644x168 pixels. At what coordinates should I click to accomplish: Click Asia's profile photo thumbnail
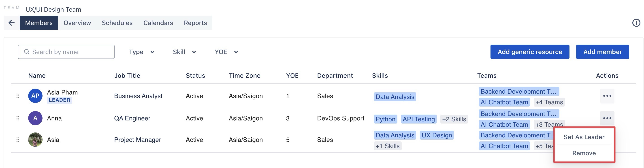point(35,140)
